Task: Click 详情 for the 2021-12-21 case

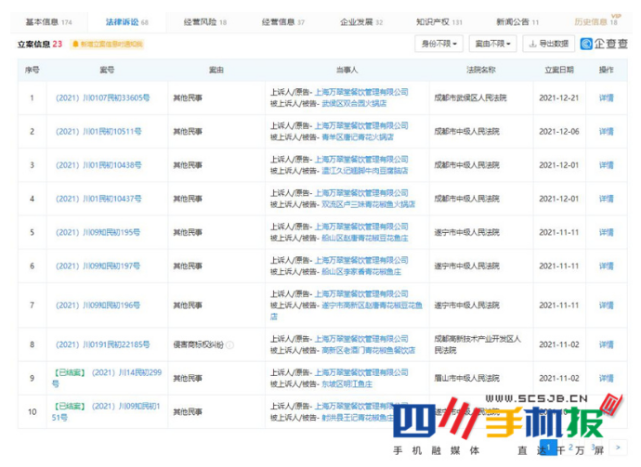Action: point(606,98)
